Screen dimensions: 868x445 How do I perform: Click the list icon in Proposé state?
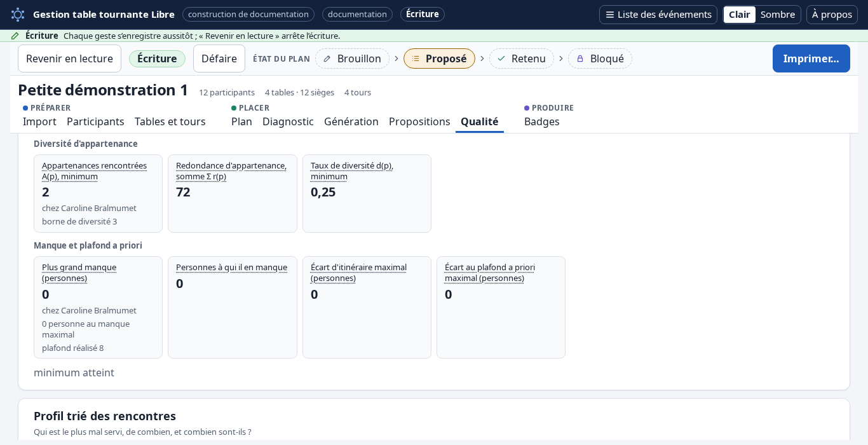[416, 58]
